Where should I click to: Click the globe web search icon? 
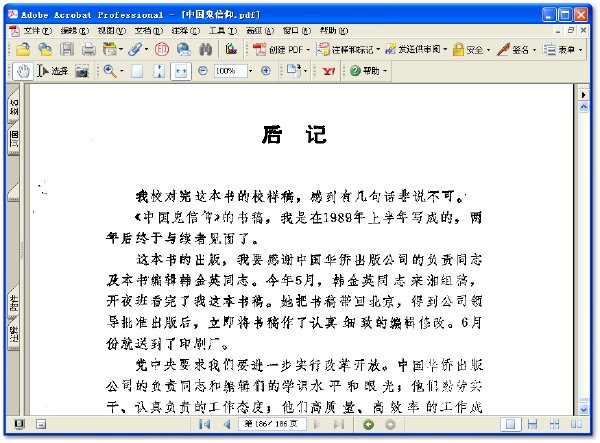184,49
